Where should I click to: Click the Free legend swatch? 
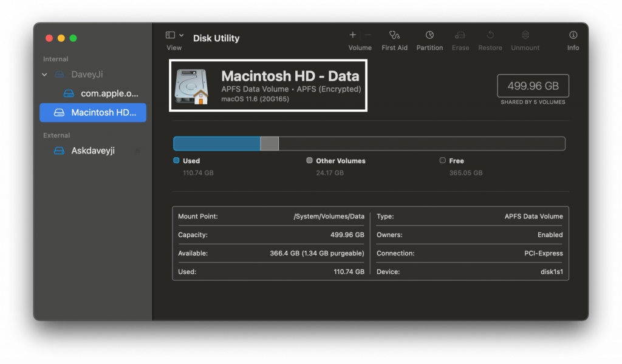(442, 160)
